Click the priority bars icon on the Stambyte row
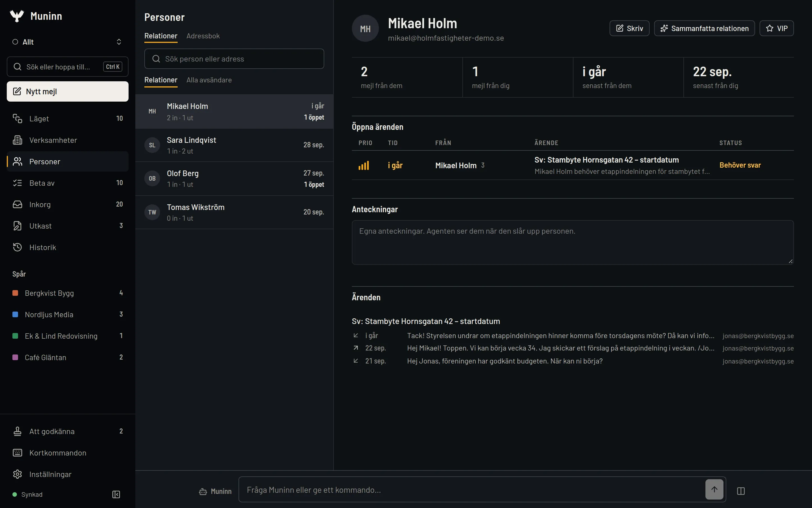Screen dimensions: 812x508 click(x=364, y=165)
